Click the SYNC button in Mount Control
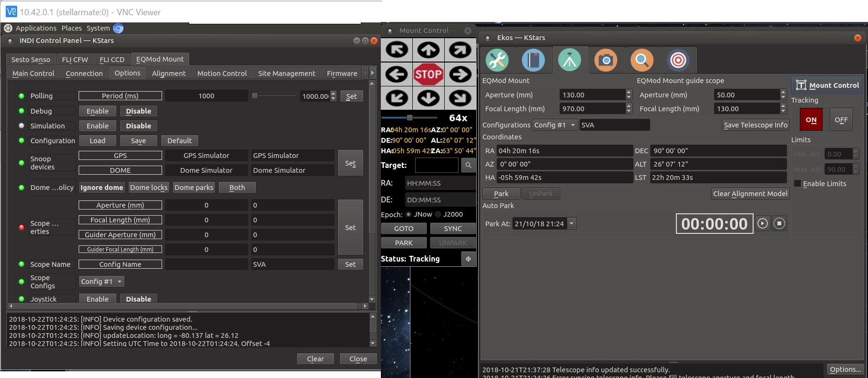 (453, 229)
